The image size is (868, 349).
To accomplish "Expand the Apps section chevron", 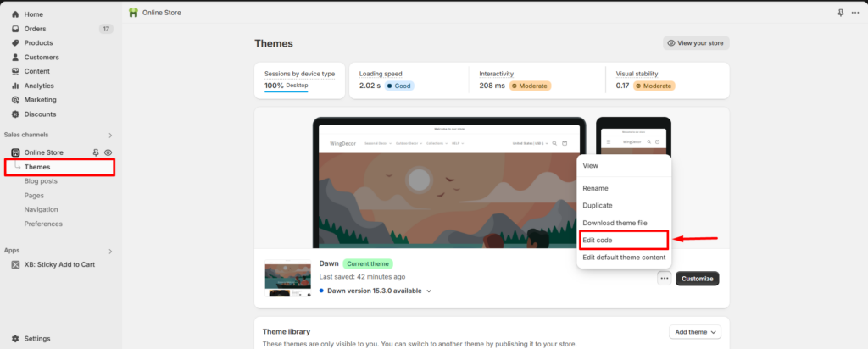I will tap(110, 251).
